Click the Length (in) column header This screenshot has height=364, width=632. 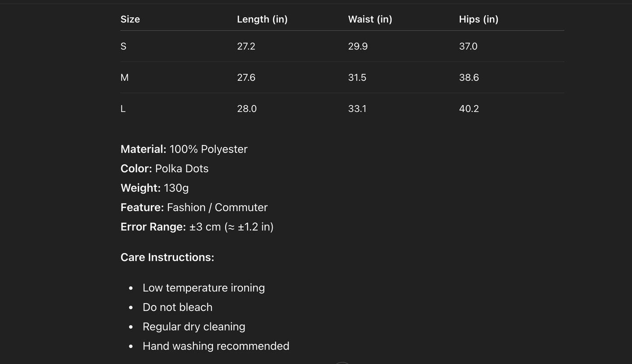tap(262, 19)
